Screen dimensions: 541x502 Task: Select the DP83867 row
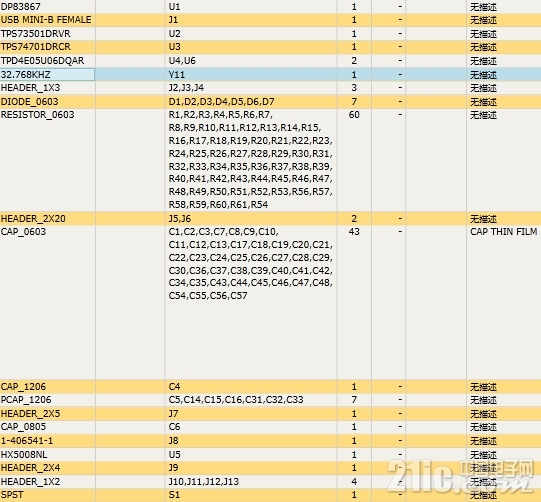270,7
